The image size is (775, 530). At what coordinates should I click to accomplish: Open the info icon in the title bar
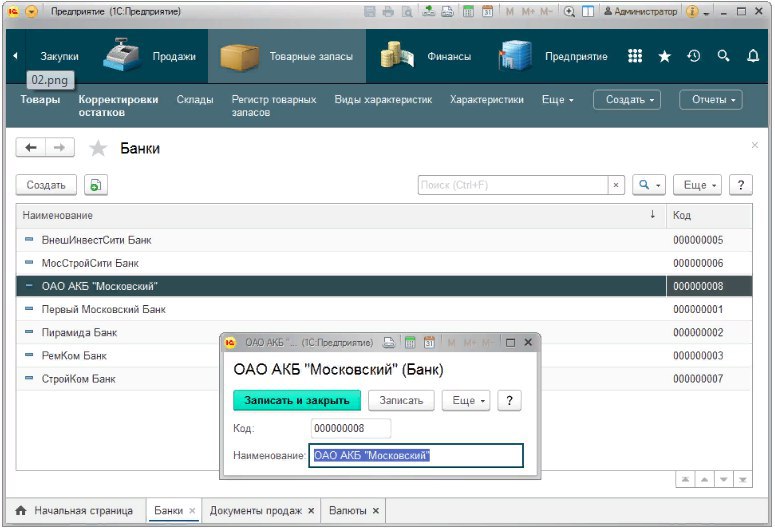click(x=692, y=11)
